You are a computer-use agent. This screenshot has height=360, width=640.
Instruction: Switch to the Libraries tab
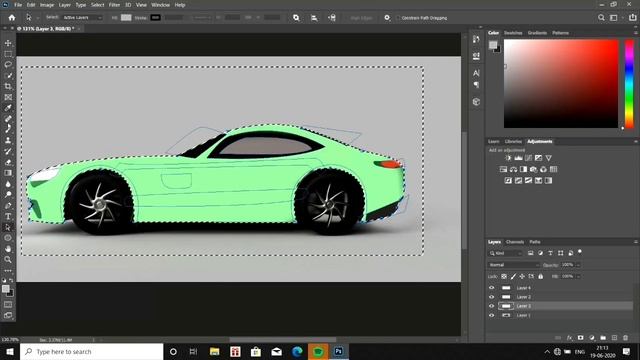pyautogui.click(x=513, y=141)
